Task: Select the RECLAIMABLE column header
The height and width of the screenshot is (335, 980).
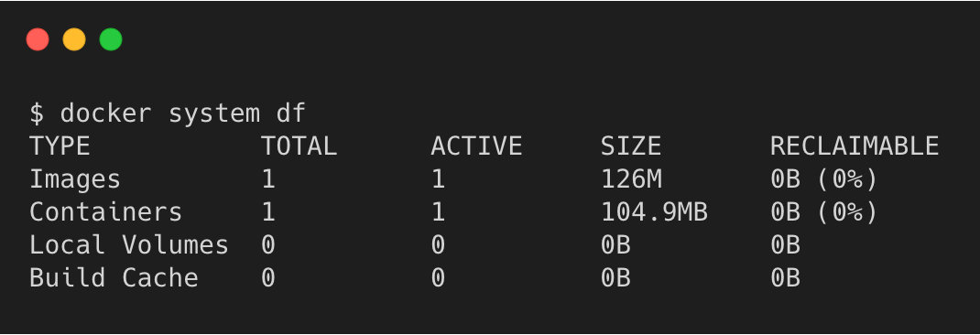Action: [x=855, y=146]
